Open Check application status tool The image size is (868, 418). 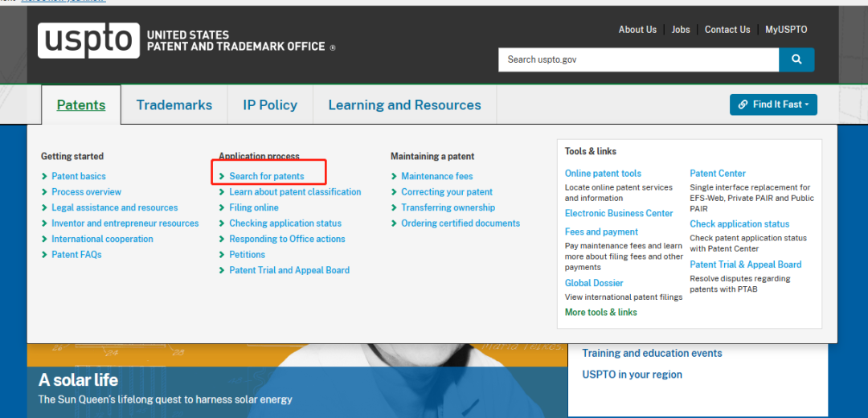click(739, 223)
